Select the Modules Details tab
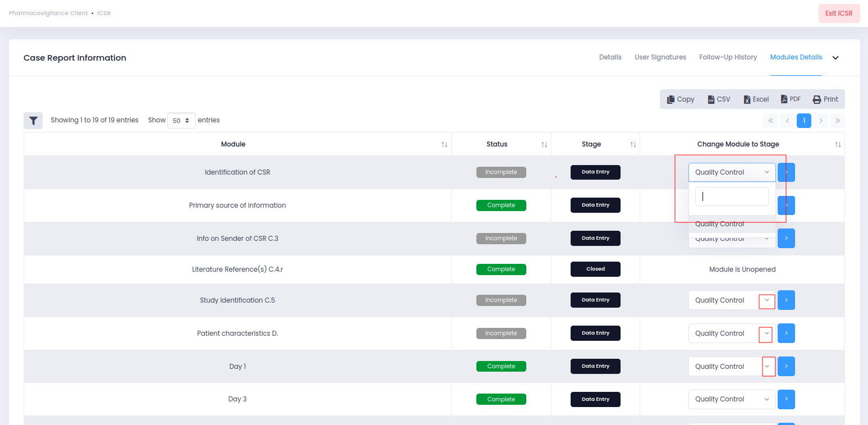Screen dimensions: 868x425 (796, 57)
